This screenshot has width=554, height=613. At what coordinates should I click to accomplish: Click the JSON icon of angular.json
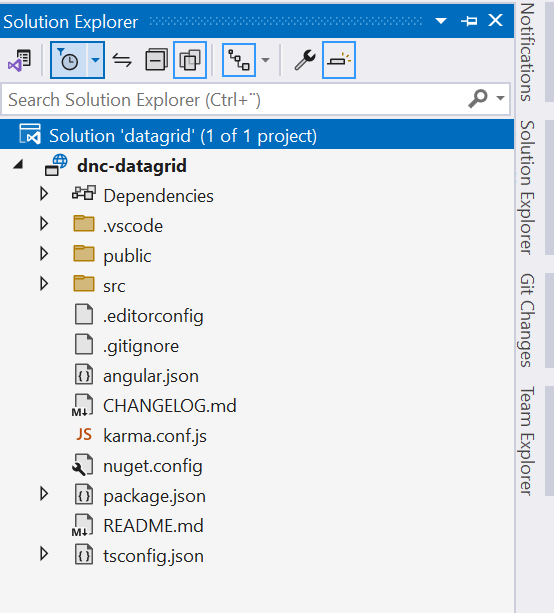[x=84, y=375]
